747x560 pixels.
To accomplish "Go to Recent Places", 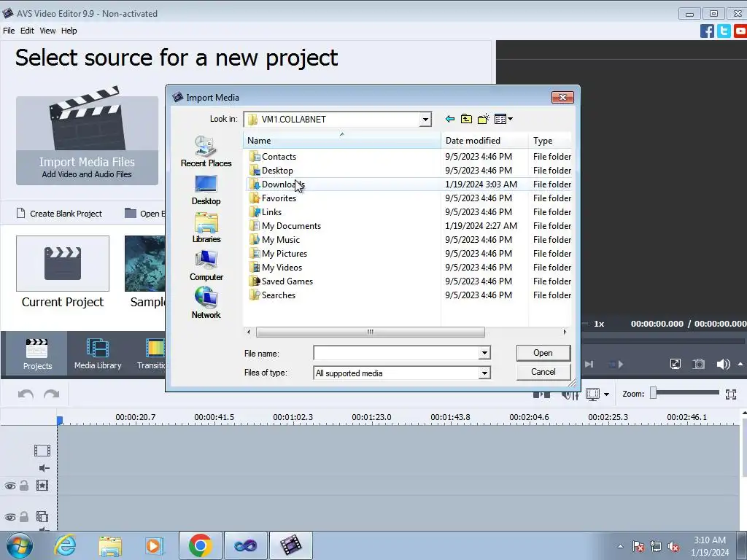I will click(x=206, y=152).
